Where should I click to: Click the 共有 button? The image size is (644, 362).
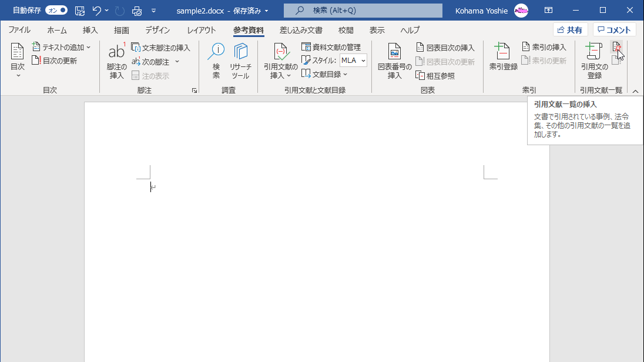pyautogui.click(x=569, y=29)
